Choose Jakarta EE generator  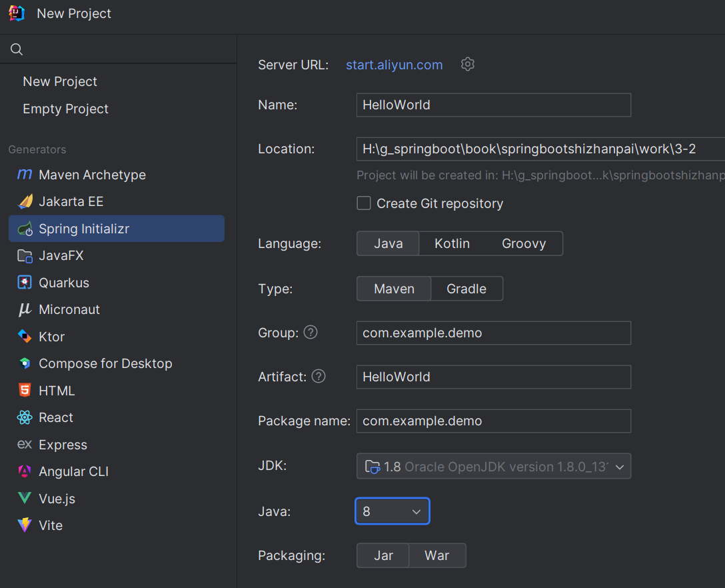click(117, 201)
